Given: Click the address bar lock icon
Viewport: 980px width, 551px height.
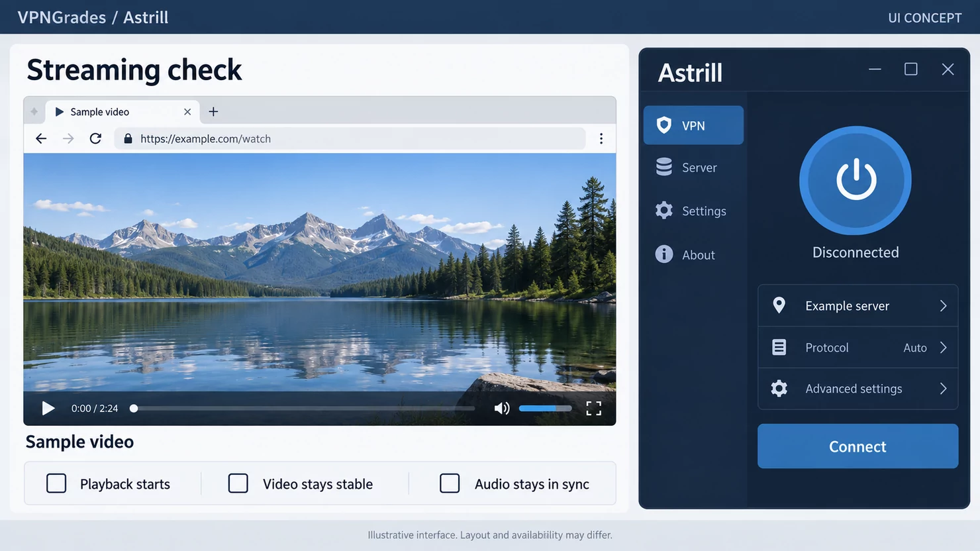Looking at the screenshot, I should pyautogui.click(x=128, y=138).
